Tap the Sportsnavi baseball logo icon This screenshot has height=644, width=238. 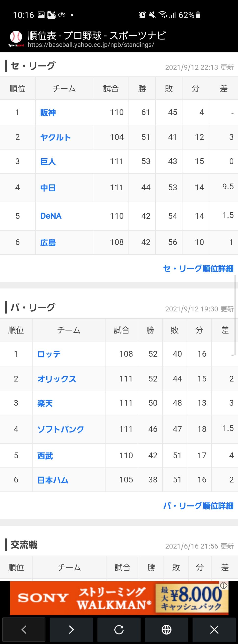(x=16, y=39)
